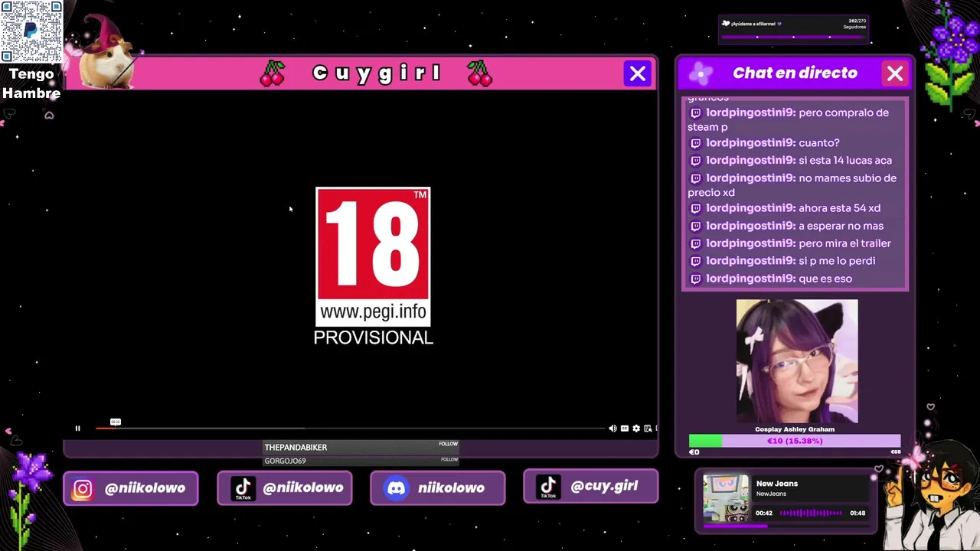Viewport: 980px width, 551px height.
Task: Click the webcam image of the streamer
Action: (797, 361)
